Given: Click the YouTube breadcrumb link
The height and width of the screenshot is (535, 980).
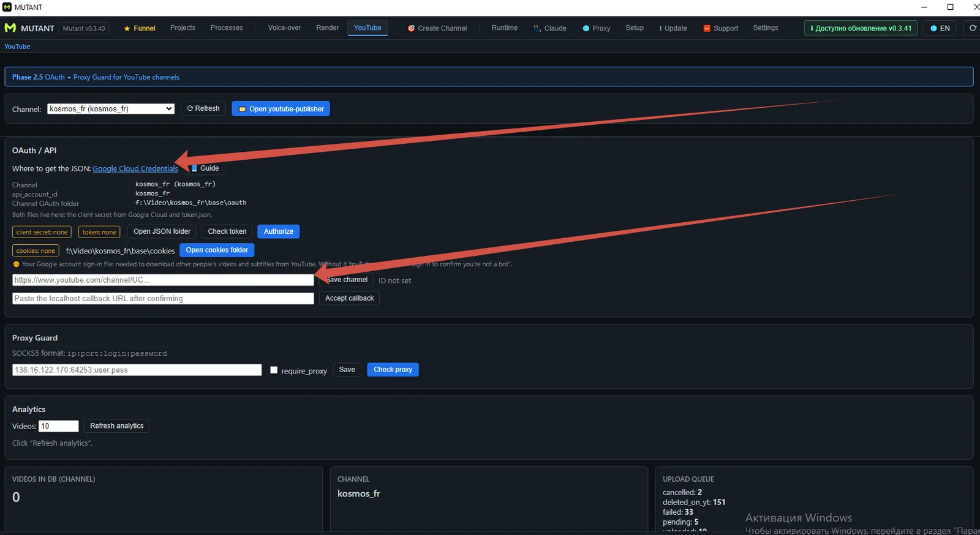Looking at the screenshot, I should [17, 47].
